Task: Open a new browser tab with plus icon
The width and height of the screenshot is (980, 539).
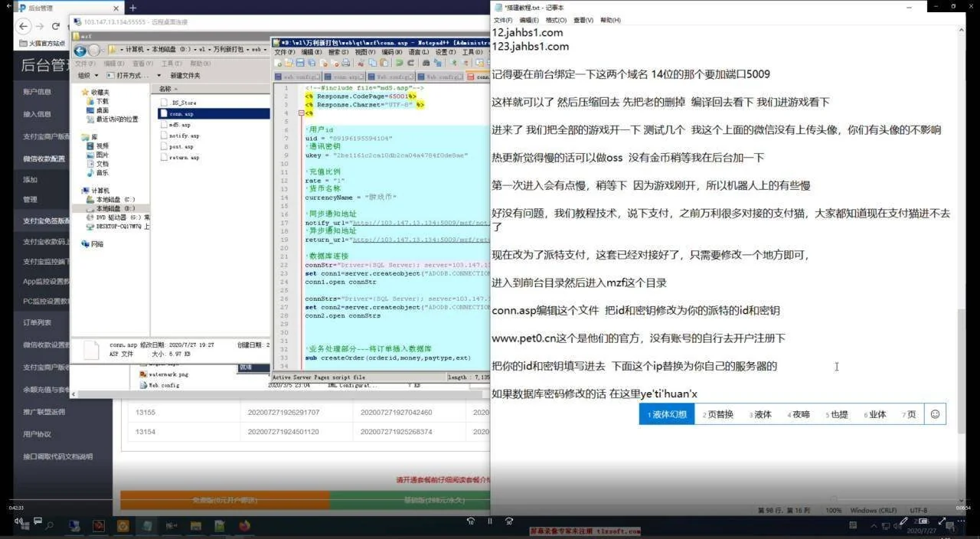Action: click(x=132, y=8)
